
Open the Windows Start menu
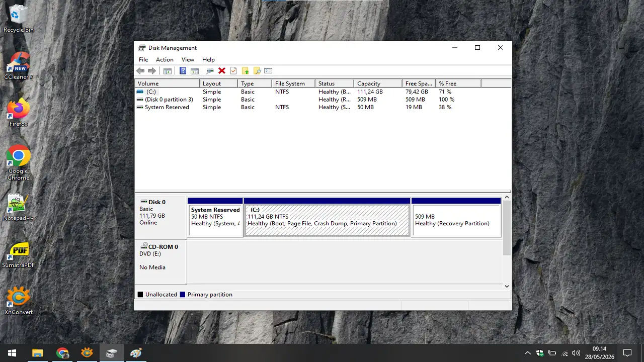(12, 353)
